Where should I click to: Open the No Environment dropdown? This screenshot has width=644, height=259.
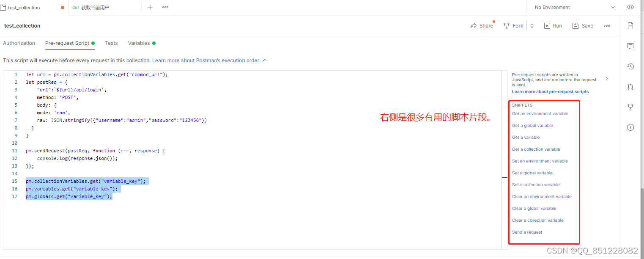point(575,7)
